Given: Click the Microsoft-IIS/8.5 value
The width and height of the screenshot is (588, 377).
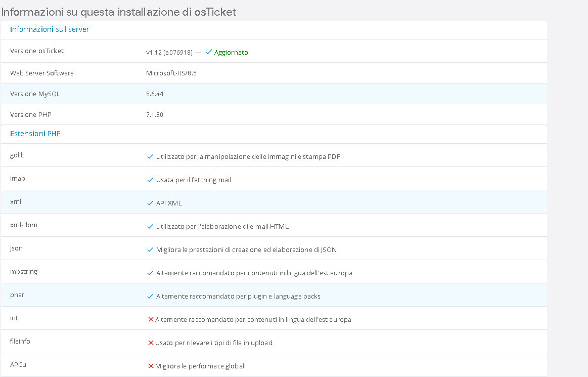Looking at the screenshot, I should [171, 73].
